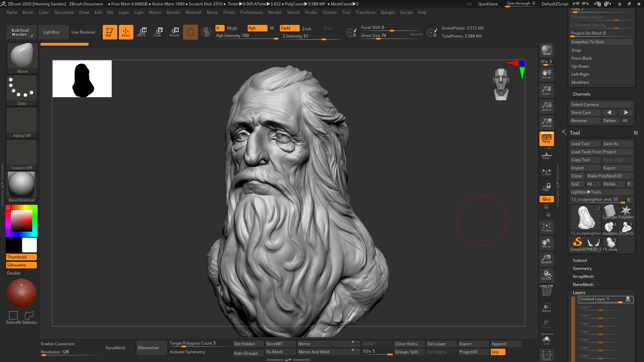This screenshot has width=644, height=362.
Task: Select the Move gizmo icon
Action: pos(142,32)
